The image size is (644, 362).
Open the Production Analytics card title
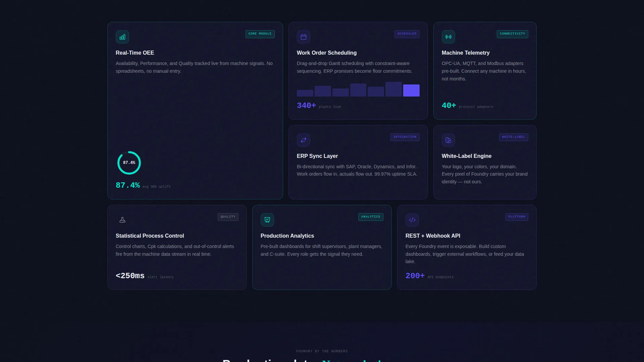(x=287, y=236)
